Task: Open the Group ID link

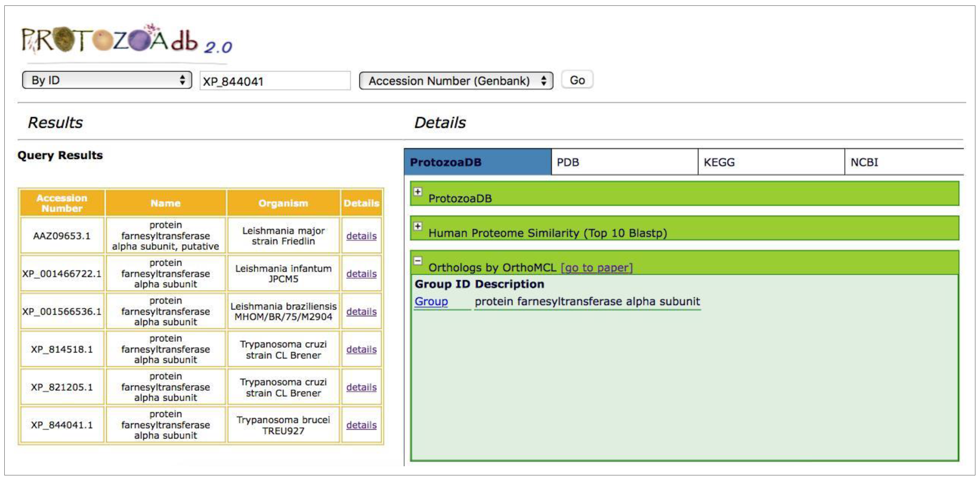Action: (x=431, y=301)
